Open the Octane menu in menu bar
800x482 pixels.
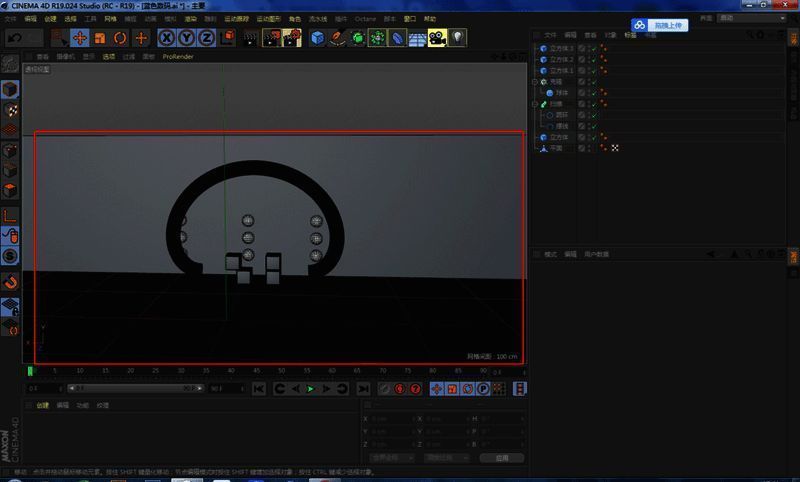coord(365,18)
